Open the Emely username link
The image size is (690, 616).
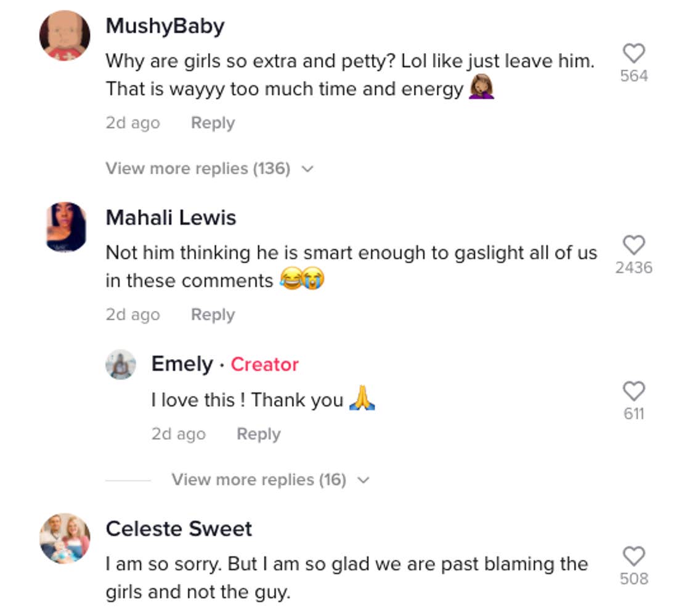182,364
